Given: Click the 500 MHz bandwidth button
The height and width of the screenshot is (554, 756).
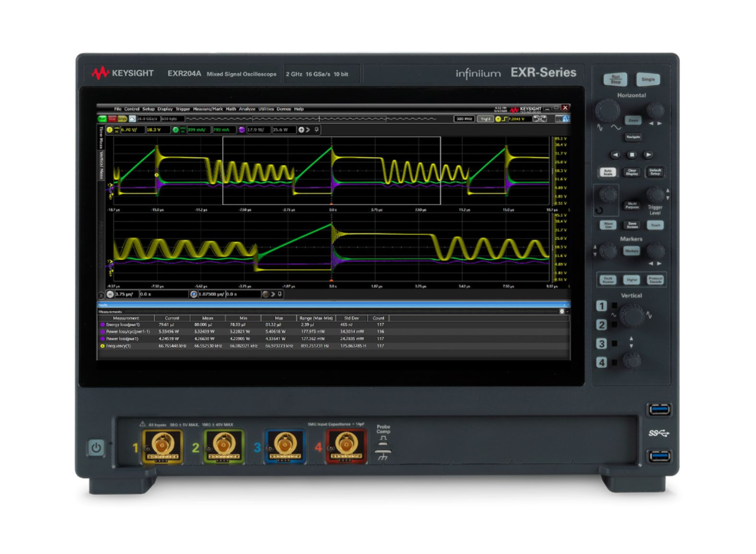Looking at the screenshot, I should 464,119.
